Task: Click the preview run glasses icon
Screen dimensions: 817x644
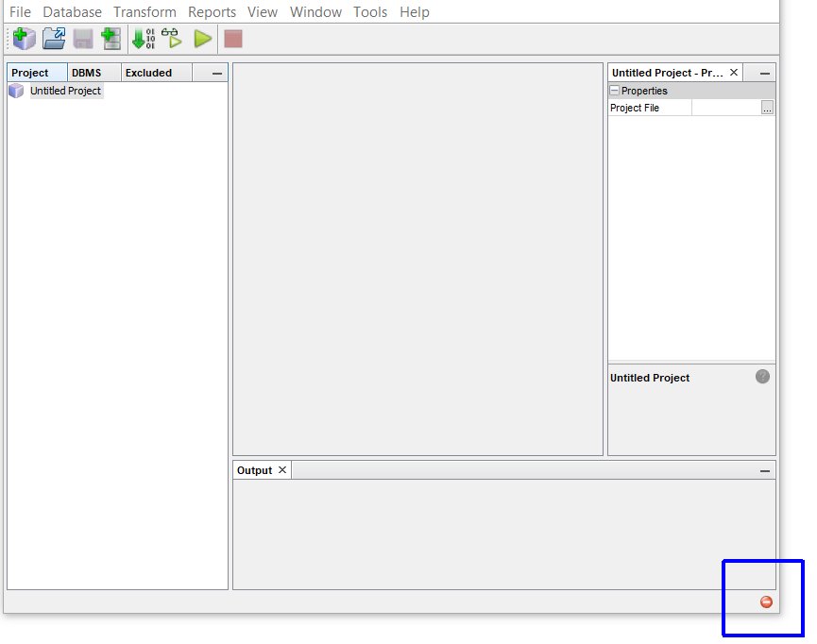Action: [172, 39]
